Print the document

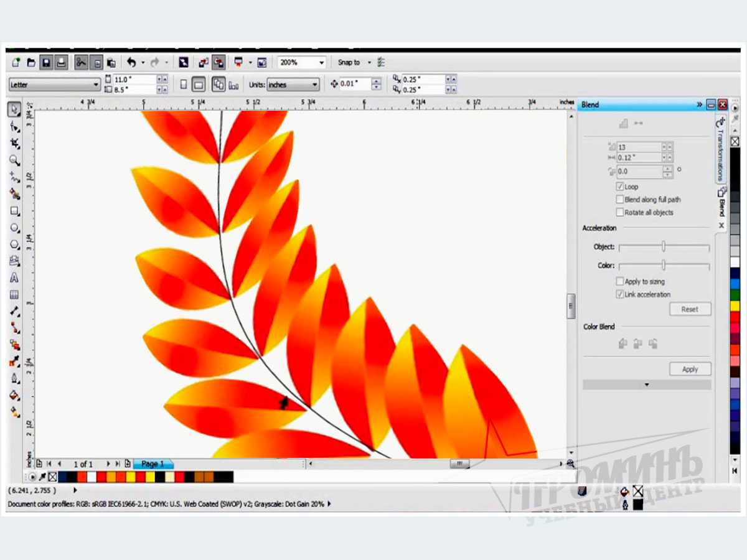[61, 62]
